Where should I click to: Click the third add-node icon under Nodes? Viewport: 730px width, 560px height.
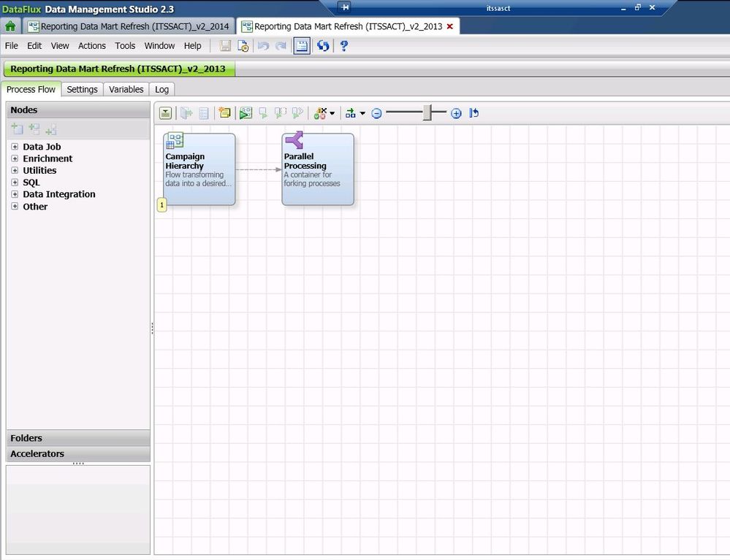point(51,129)
